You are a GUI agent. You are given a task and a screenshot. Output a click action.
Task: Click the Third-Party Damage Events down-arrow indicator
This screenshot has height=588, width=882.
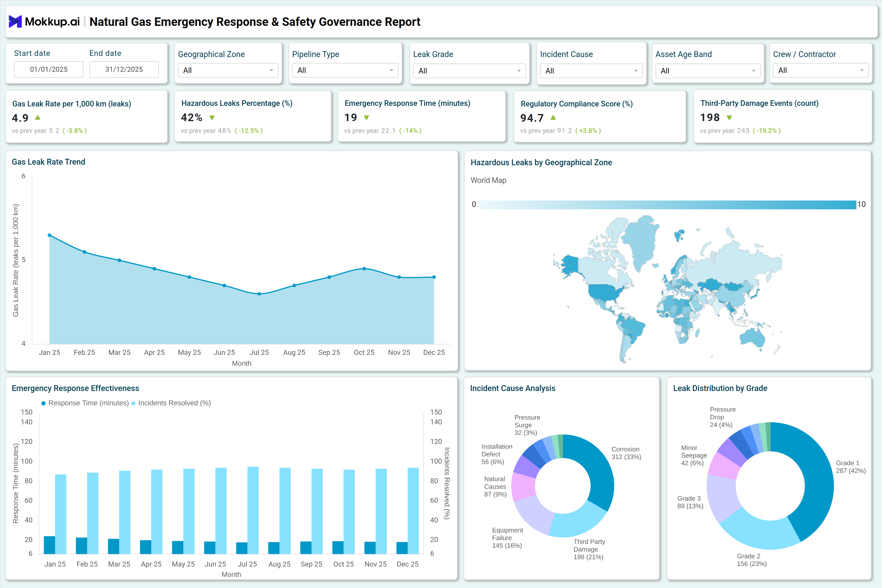729,118
